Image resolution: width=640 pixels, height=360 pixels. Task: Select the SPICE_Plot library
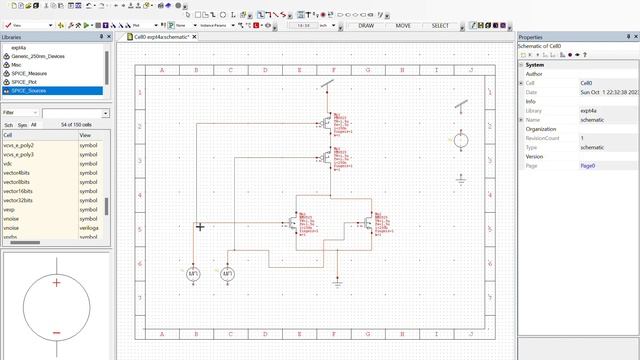[x=24, y=82]
